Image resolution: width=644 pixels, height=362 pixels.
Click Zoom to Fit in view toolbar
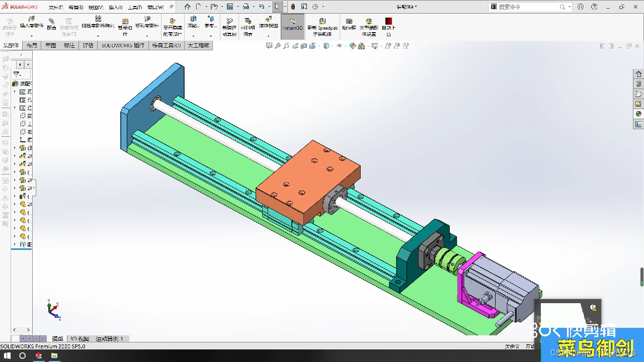pos(269,46)
